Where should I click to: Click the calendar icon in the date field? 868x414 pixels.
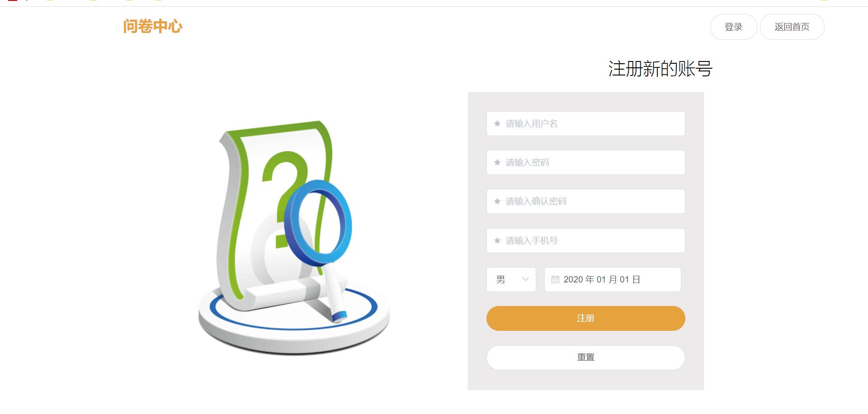(x=555, y=279)
